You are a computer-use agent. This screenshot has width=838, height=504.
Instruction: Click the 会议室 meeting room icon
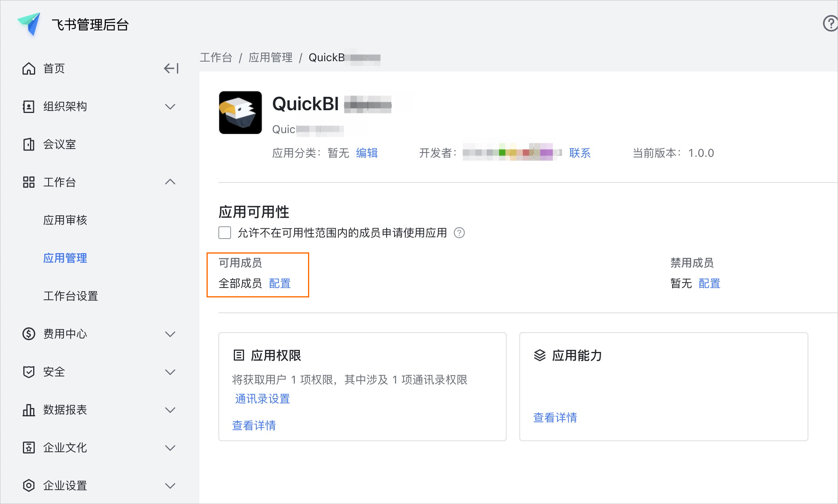tap(28, 144)
